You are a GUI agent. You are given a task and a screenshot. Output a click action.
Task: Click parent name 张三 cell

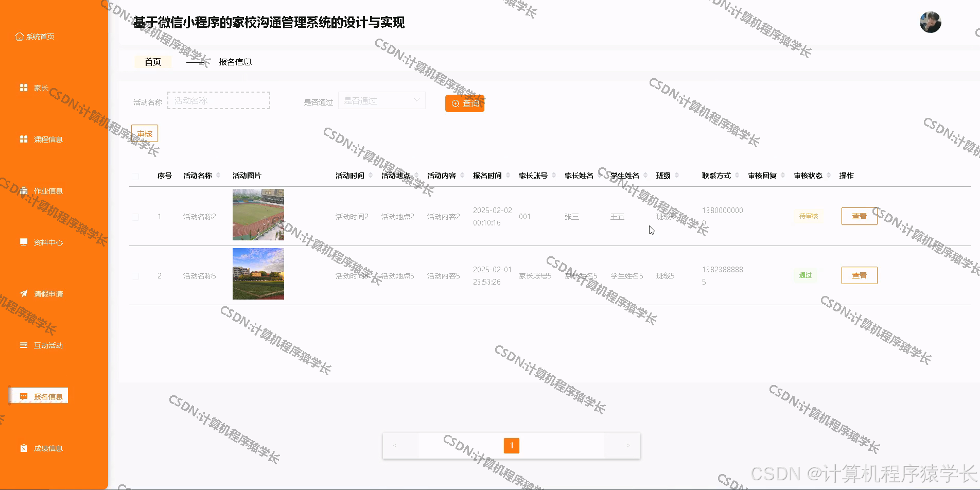click(x=572, y=217)
